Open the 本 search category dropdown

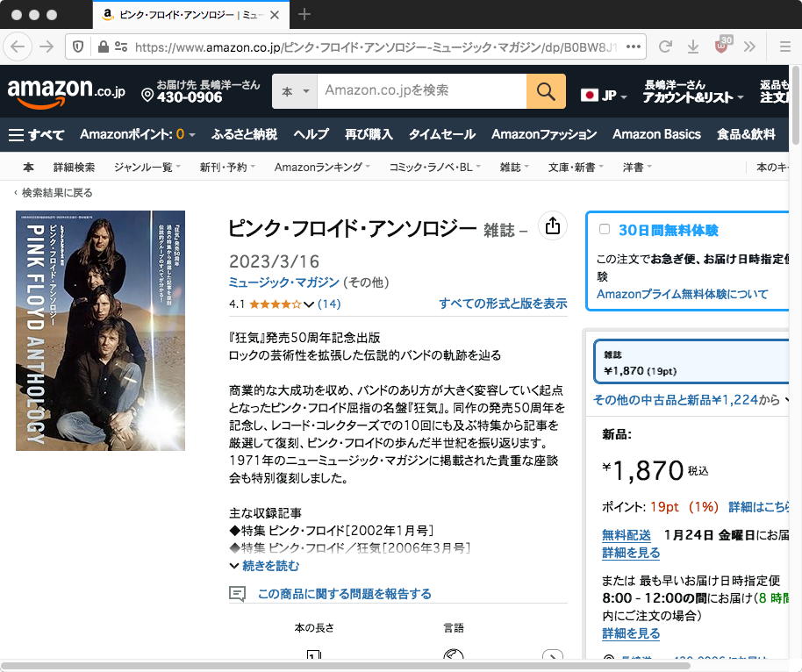pos(295,91)
